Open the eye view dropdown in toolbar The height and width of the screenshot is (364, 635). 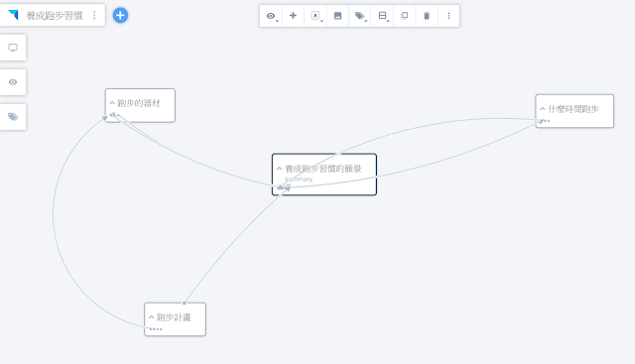271,16
